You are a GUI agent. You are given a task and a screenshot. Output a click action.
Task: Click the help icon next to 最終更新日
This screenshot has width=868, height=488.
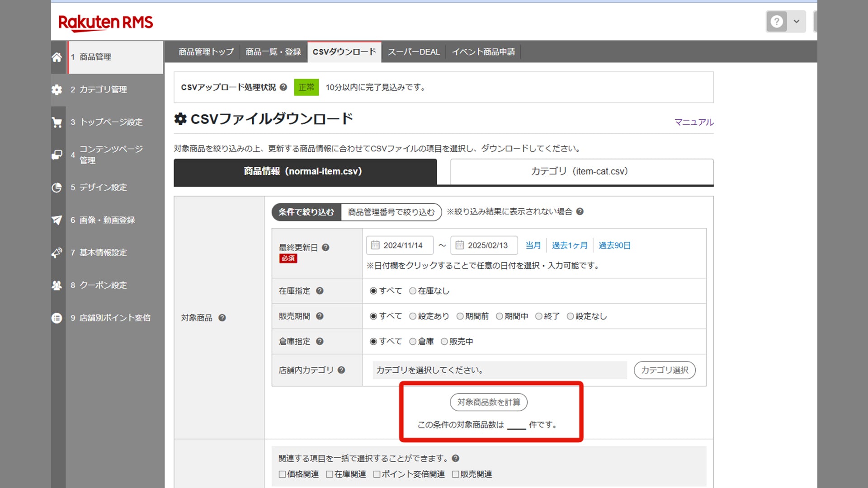pyautogui.click(x=325, y=247)
